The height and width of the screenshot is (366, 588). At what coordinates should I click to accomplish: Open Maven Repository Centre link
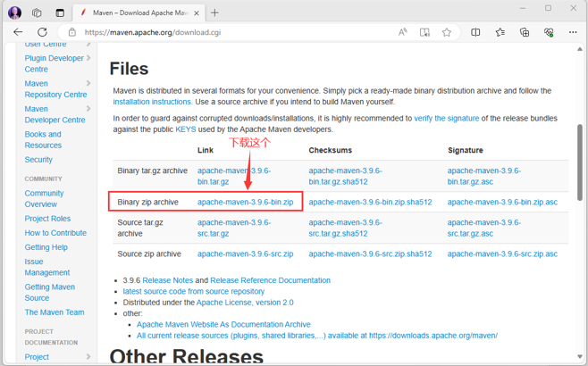[55, 89]
